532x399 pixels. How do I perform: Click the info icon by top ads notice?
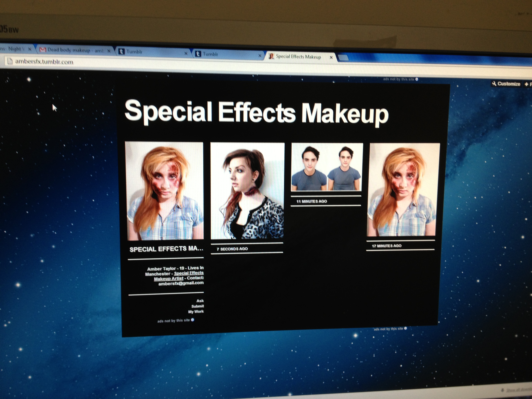417,79
